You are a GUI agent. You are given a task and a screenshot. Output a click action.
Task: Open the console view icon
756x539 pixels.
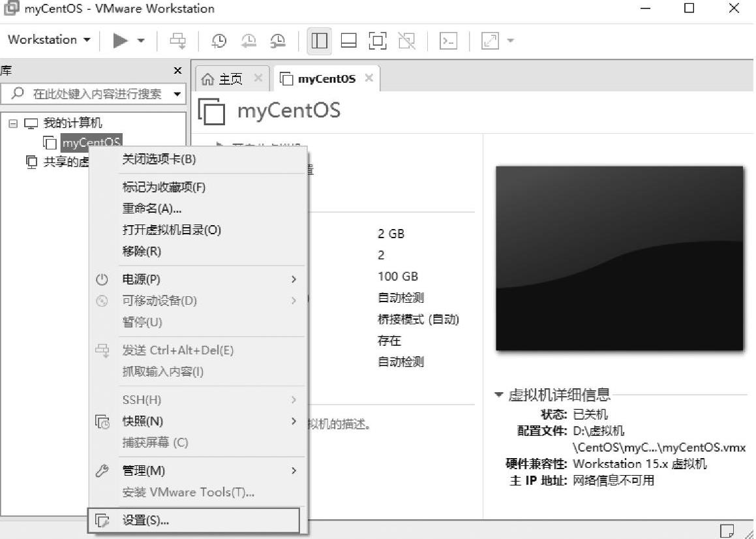(x=448, y=41)
